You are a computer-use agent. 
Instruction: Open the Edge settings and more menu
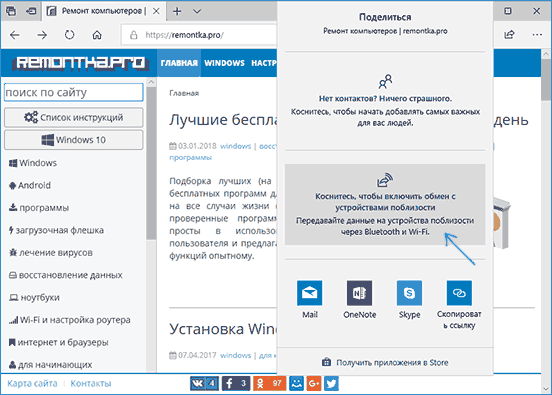(537, 35)
